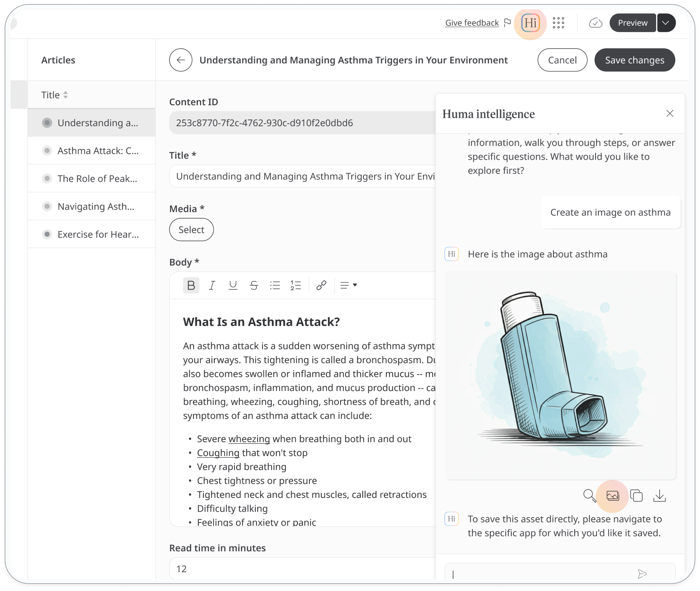Image resolution: width=700 pixels, height=591 pixels.
Task: Click the Articles sidebar heading
Action: tap(58, 60)
